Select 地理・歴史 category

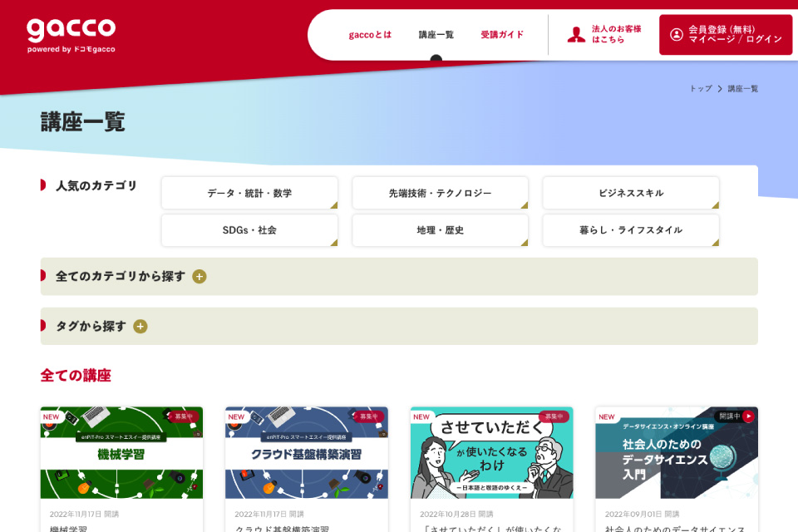pos(440,230)
